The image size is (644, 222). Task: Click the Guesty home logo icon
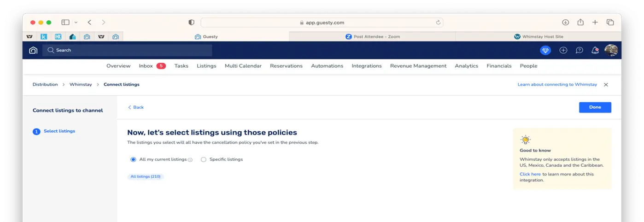coord(33,50)
